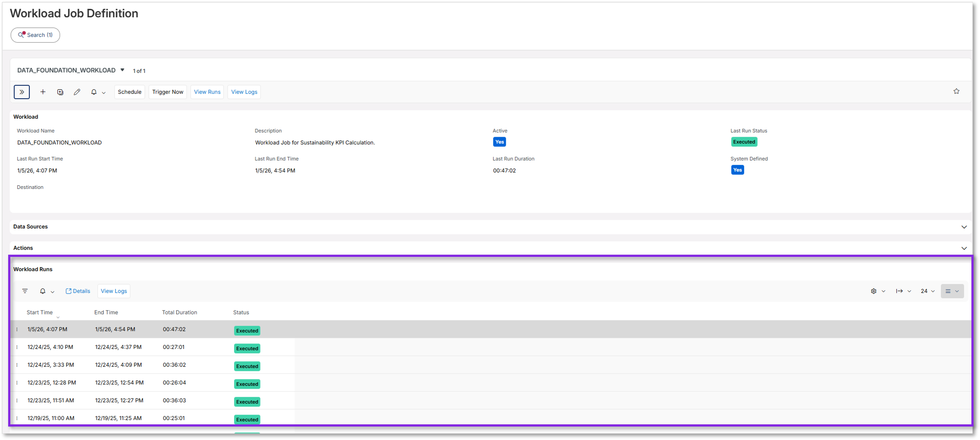This screenshot has width=980, height=440.
Task: Change the 24 rows-per-page dropdown
Action: coord(928,291)
